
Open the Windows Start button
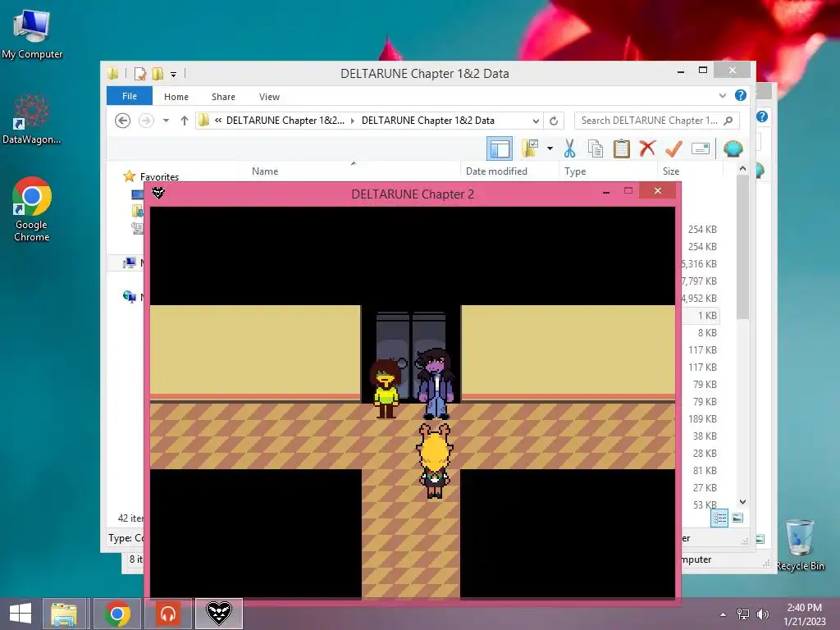point(21,614)
